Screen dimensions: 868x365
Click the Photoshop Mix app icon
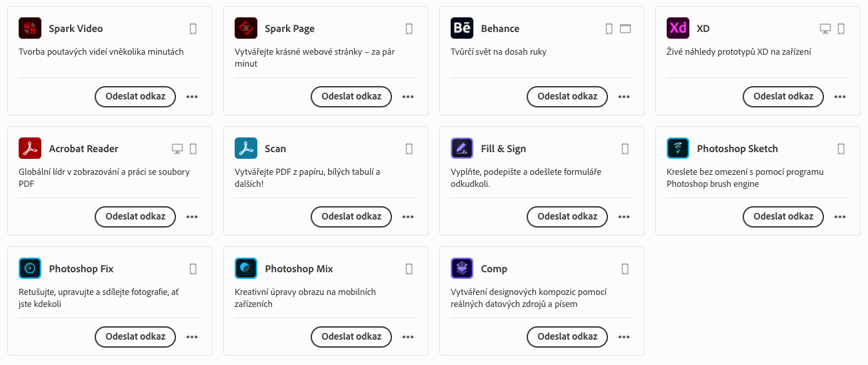(x=246, y=269)
